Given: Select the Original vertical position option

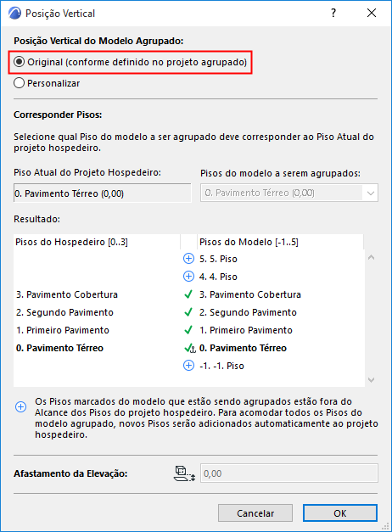Looking at the screenshot, I should coord(131,62).
